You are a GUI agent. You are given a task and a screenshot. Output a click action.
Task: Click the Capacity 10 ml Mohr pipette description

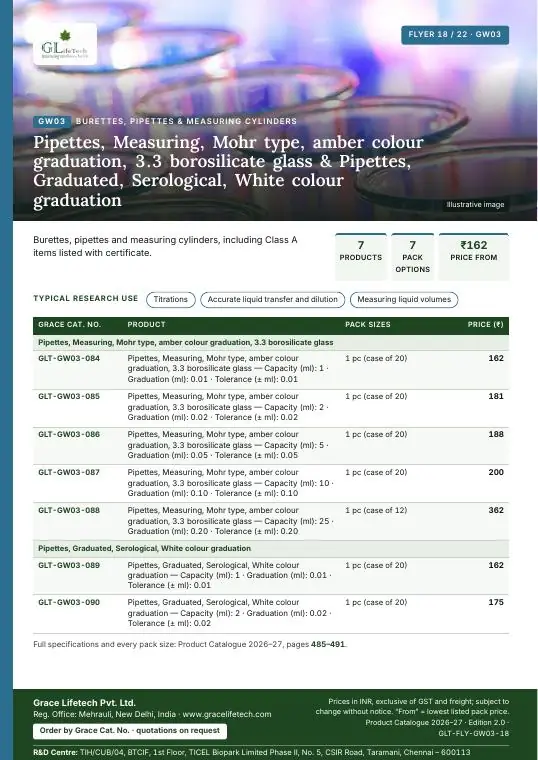point(230,483)
